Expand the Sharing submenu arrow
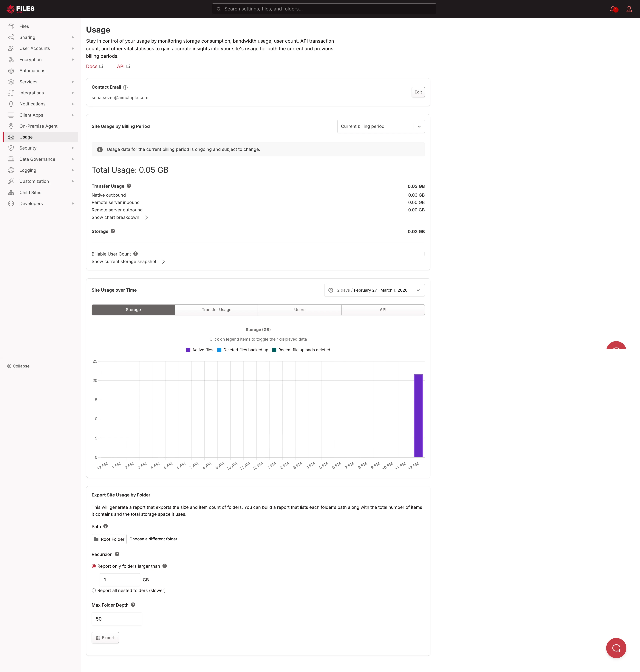Screen dimensions: 640x672 [x=73, y=37]
